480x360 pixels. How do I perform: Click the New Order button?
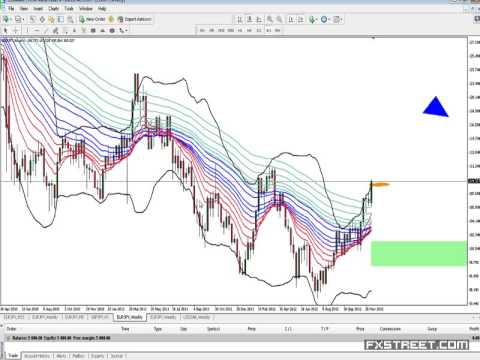[x=92, y=19]
